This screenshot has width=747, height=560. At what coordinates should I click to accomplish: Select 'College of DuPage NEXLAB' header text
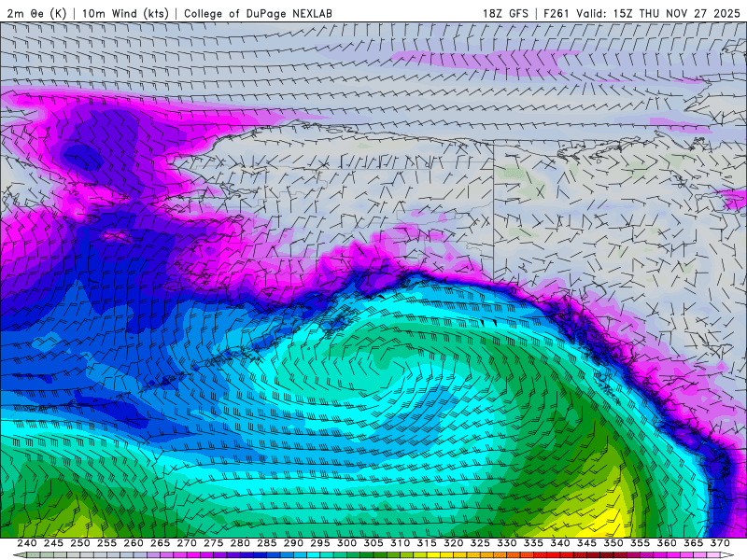pyautogui.click(x=258, y=13)
